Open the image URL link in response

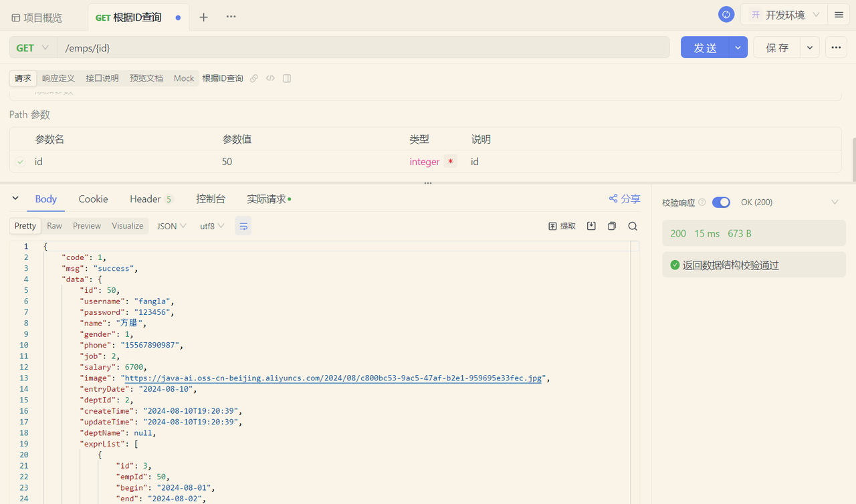point(333,378)
